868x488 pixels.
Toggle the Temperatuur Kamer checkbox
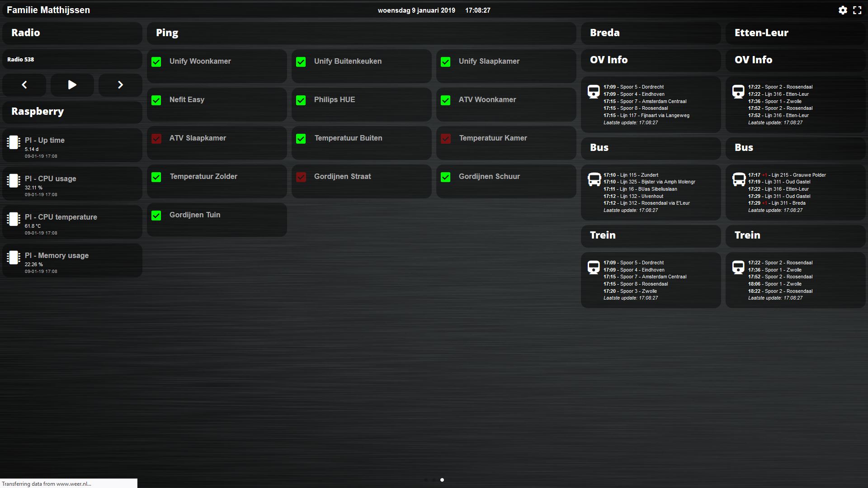point(446,139)
